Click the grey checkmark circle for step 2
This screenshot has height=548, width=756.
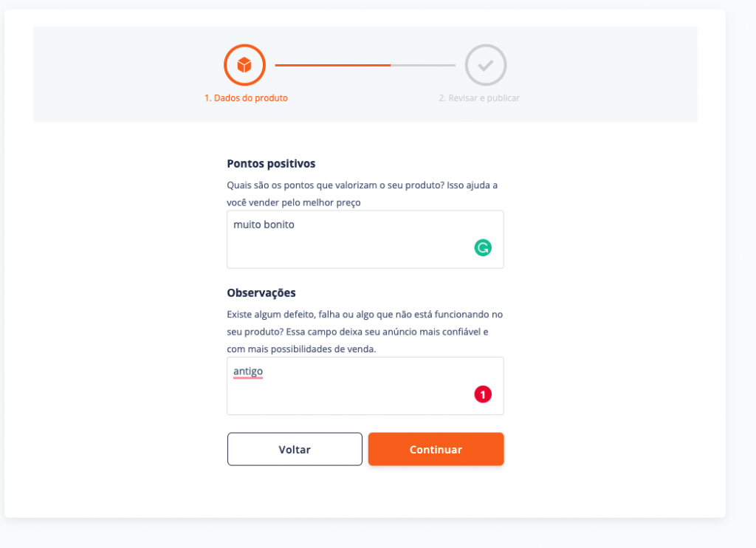(485, 66)
